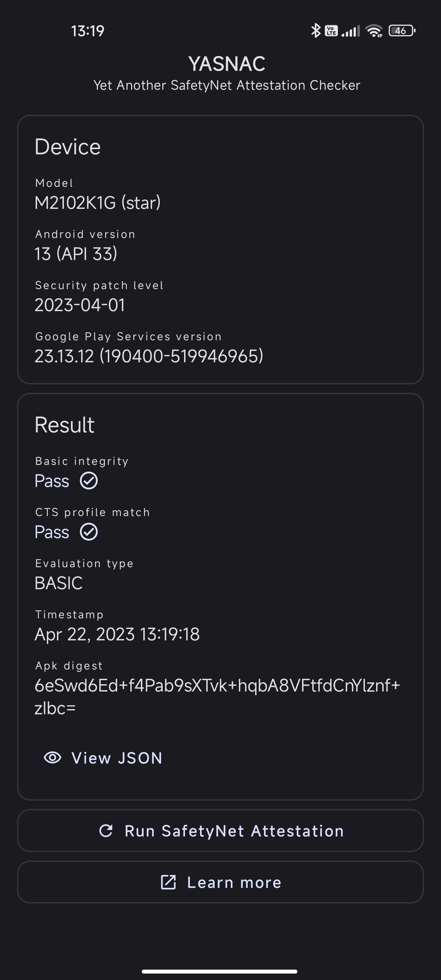
Task: Tap the Basic integrity pass checkmark
Action: click(89, 481)
